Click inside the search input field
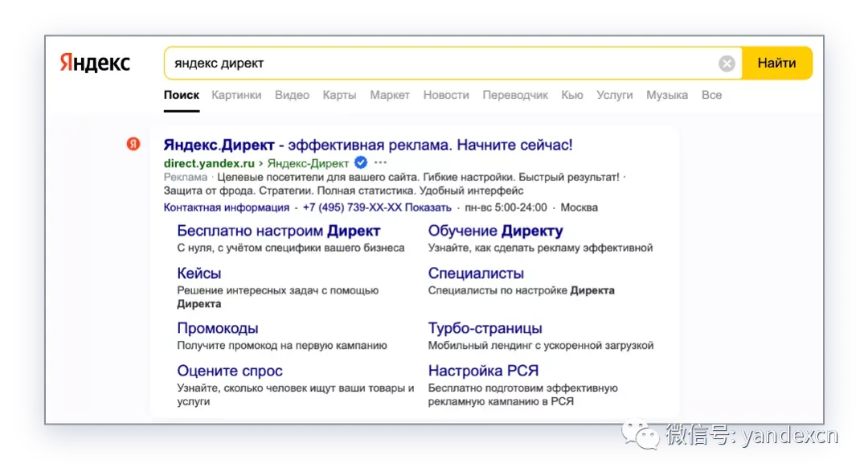This screenshot has height=476, width=868. click(x=434, y=64)
